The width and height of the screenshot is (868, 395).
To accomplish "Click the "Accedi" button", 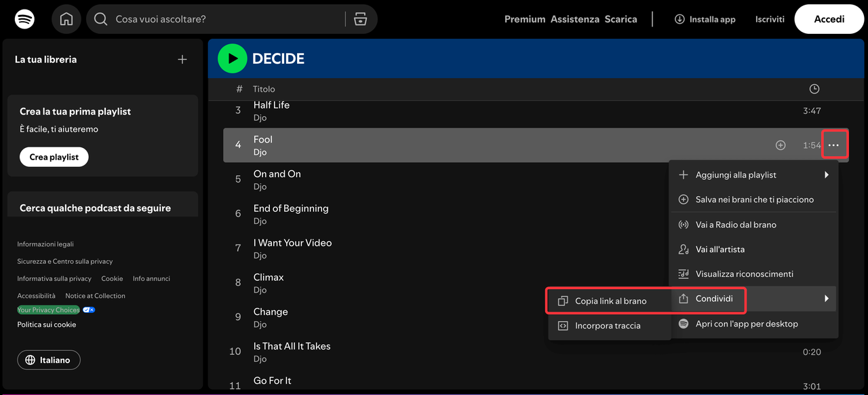I will click(x=829, y=18).
